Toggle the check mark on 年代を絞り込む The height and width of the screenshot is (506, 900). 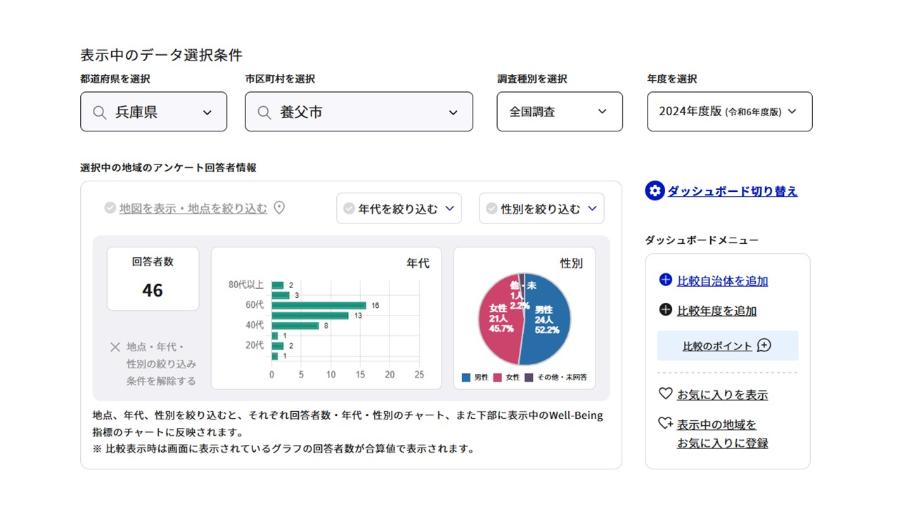point(349,209)
